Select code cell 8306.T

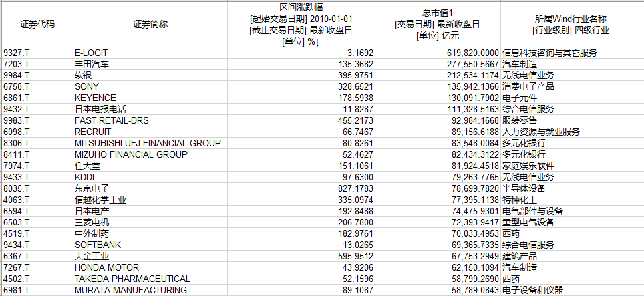[x=37, y=143]
